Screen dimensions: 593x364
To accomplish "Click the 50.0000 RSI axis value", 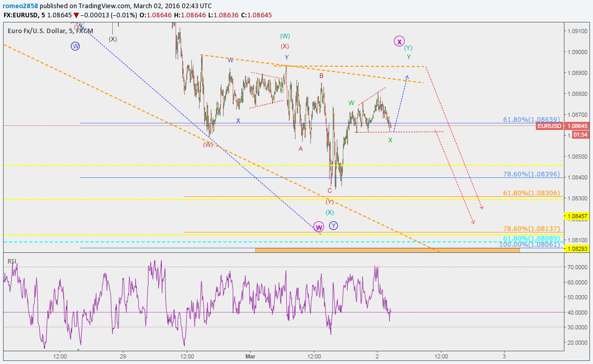I will (x=579, y=298).
